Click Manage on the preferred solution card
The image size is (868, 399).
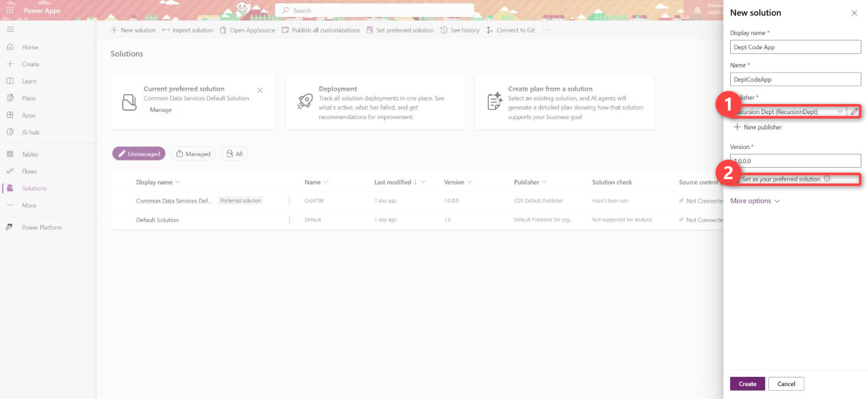click(x=161, y=110)
